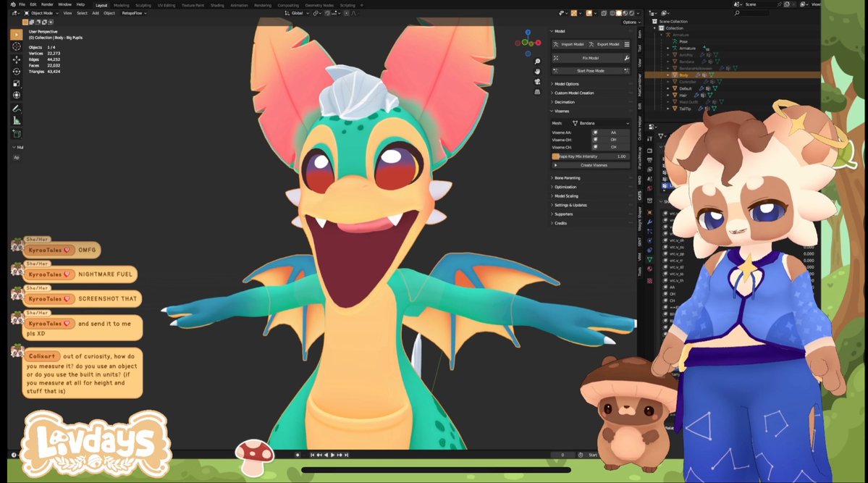Select the Select Box tool
868x483 pixels.
16,34
